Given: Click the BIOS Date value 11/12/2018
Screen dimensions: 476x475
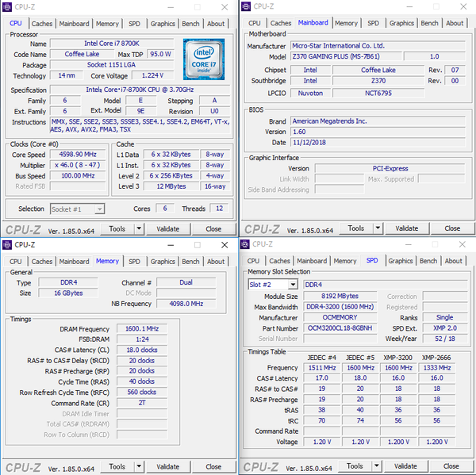Looking at the screenshot, I should click(378, 143).
